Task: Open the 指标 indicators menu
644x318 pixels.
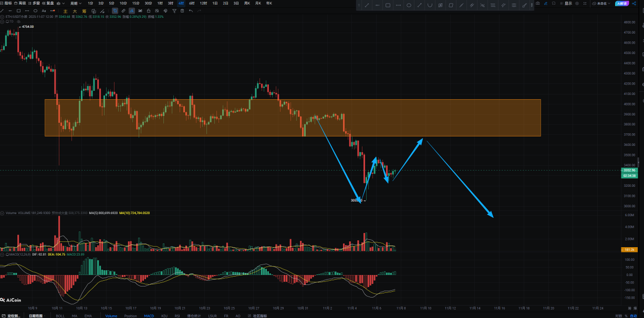Action: point(6,3)
